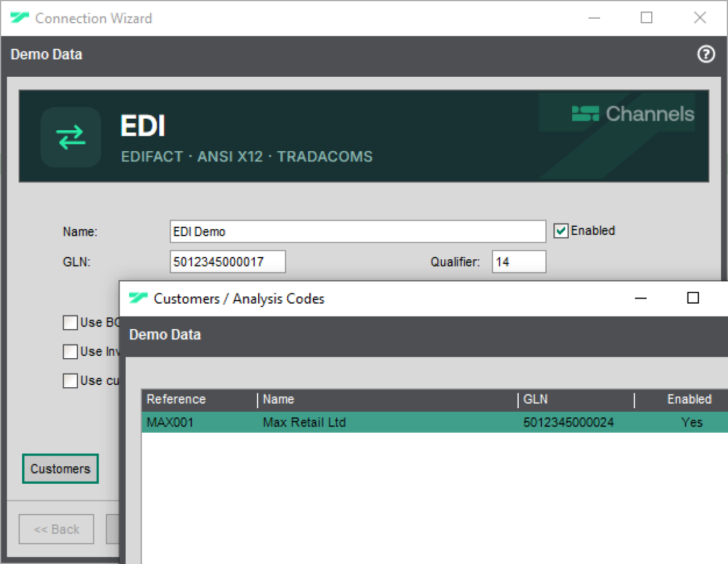Maximize the Customers / Analysis Codes window

pyautogui.click(x=693, y=298)
